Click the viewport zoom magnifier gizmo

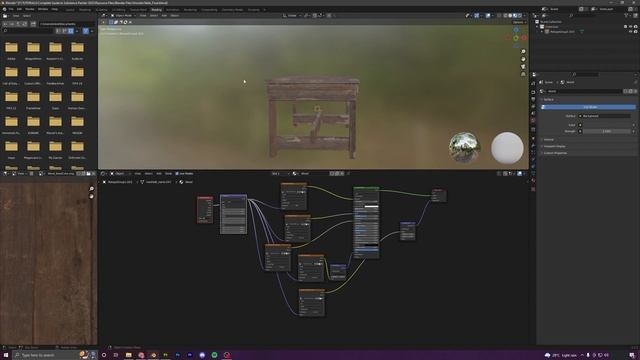523,52
